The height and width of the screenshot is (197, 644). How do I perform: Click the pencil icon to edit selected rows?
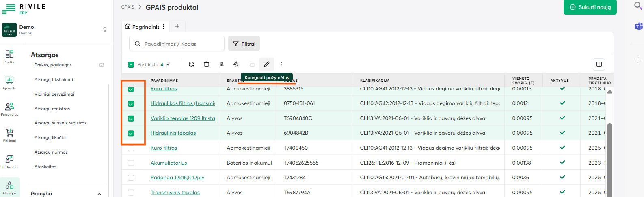266,64
